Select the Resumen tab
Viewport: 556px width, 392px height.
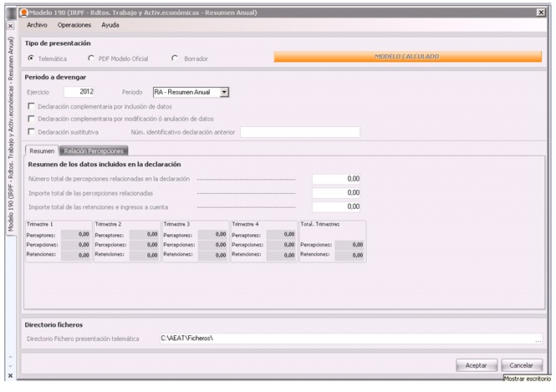(42, 151)
